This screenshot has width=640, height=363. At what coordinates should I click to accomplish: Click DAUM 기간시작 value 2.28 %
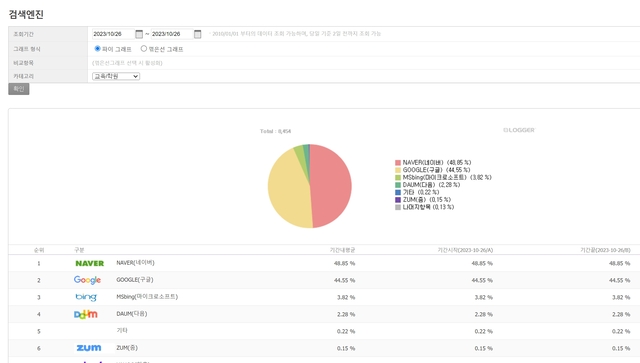pos(484,315)
